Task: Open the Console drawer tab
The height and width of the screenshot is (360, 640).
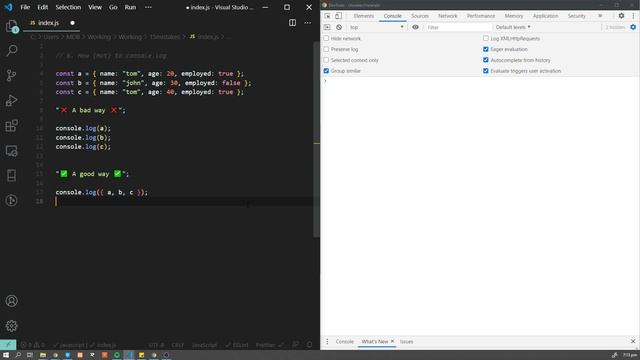Action: pos(344,341)
